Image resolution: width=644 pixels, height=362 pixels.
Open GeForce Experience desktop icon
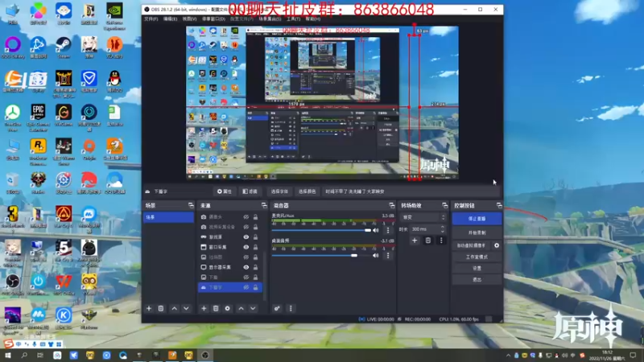(x=114, y=17)
